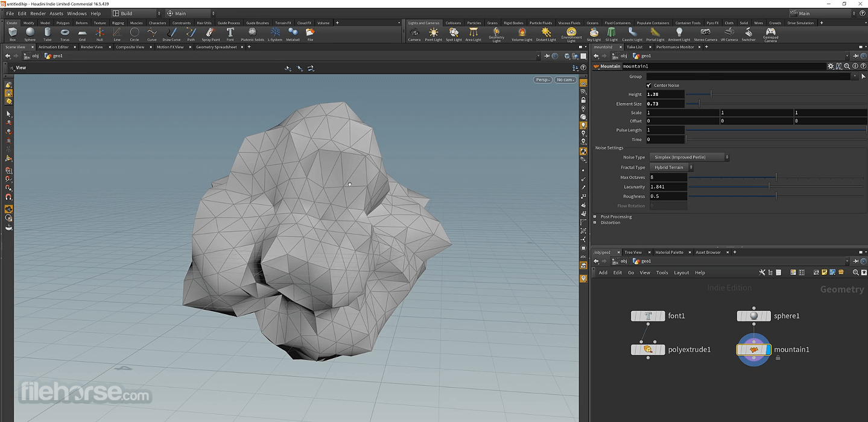Open the Noise Type dropdown
The image size is (868, 422).
690,157
